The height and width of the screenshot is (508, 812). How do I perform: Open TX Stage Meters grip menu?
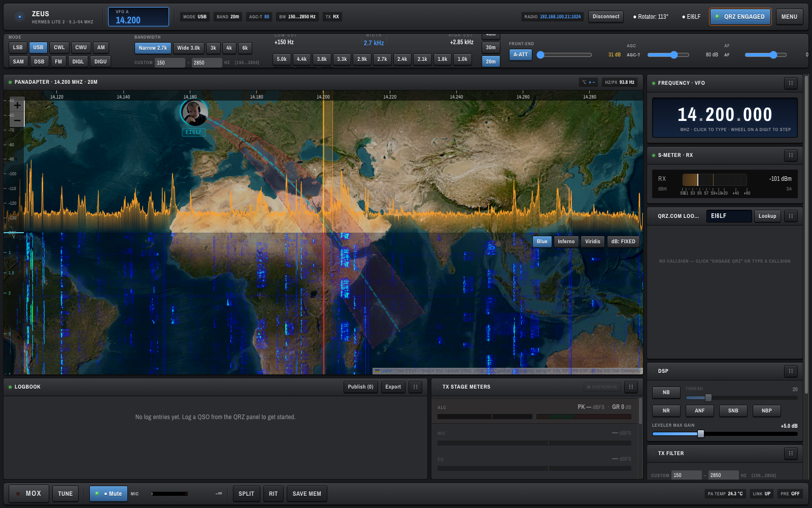point(631,387)
